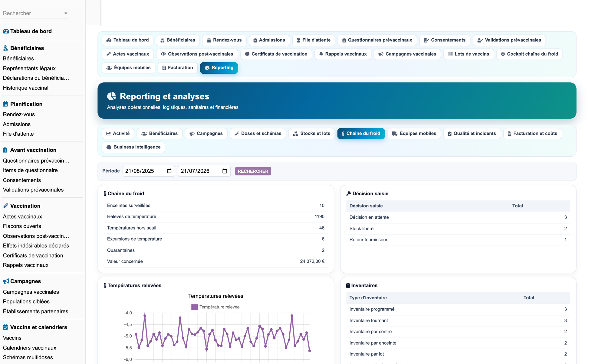Select the Campagnes reporting sub-tab
The image size is (589, 364).
[206, 134]
